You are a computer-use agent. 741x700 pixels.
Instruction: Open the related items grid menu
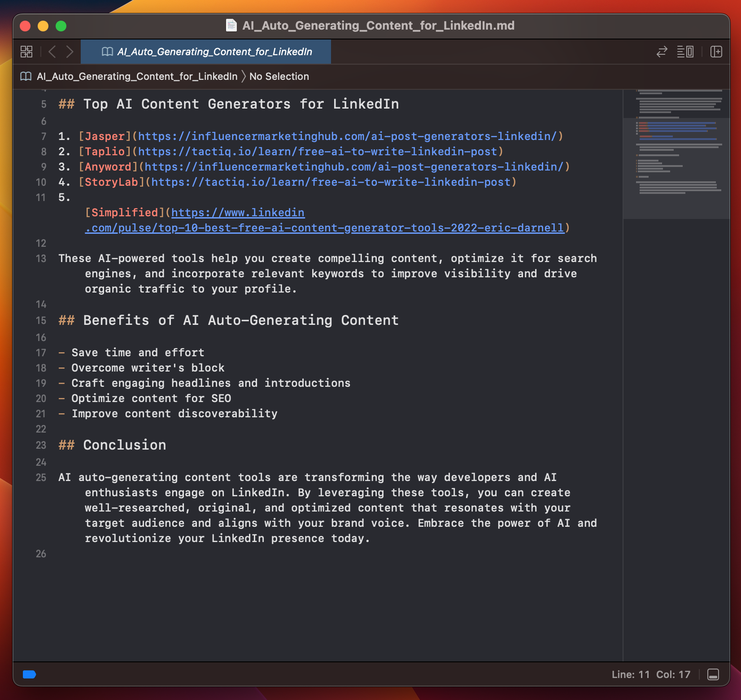coord(26,52)
